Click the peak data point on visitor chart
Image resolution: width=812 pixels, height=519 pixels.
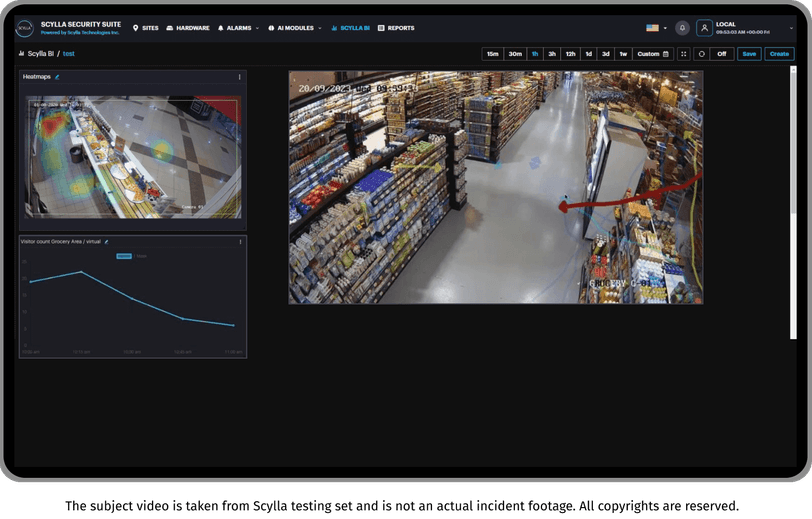coord(81,272)
